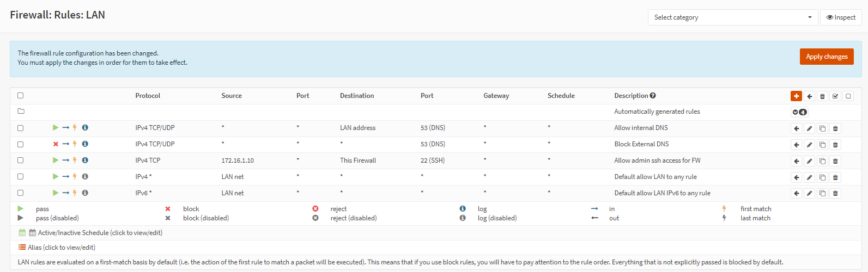Viewport: 868px width, 272px height.
Task: Delete the Default allow LAN to any rule
Action: (x=835, y=177)
